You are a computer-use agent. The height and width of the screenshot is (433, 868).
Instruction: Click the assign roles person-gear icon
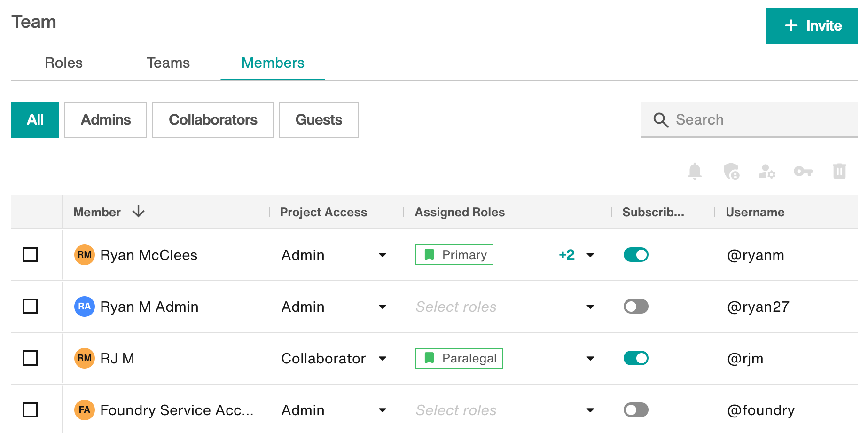coord(767,172)
